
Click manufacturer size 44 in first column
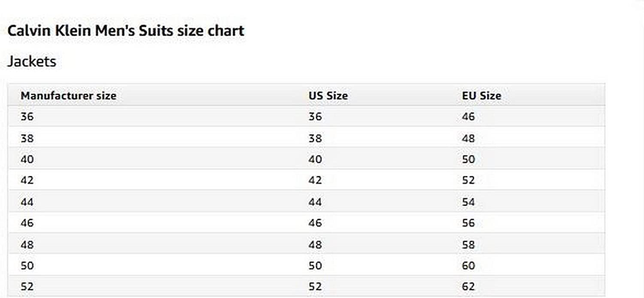point(27,202)
